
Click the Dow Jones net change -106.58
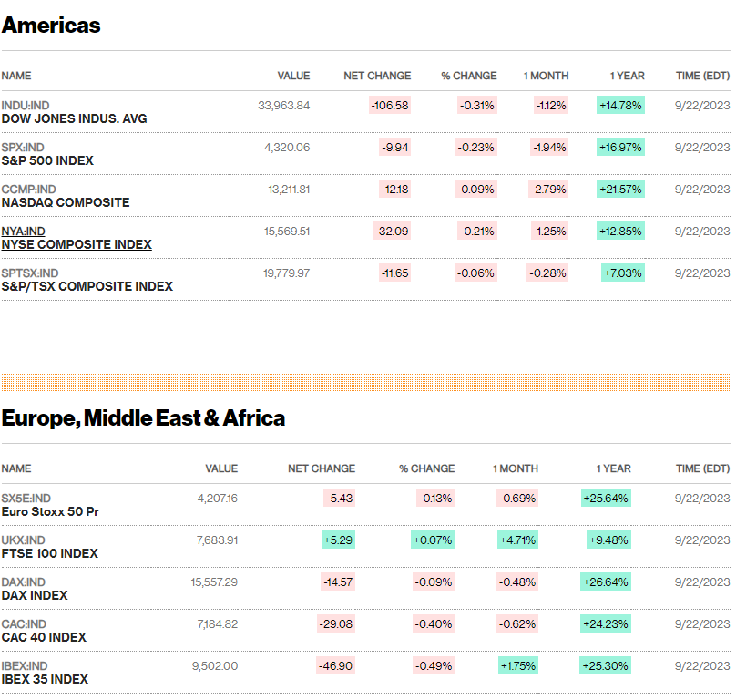point(390,105)
